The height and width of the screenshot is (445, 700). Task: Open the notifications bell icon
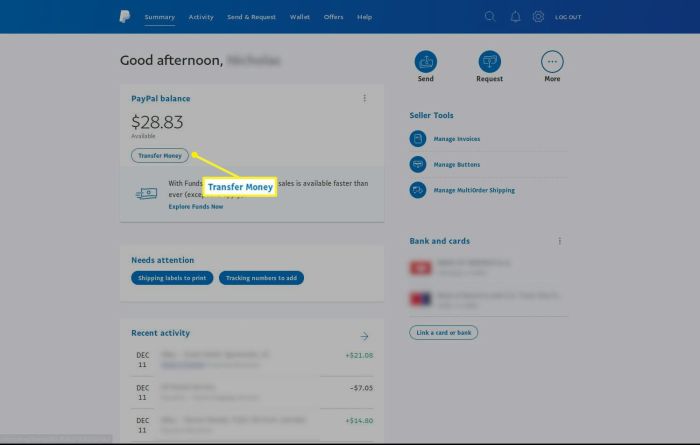click(515, 17)
